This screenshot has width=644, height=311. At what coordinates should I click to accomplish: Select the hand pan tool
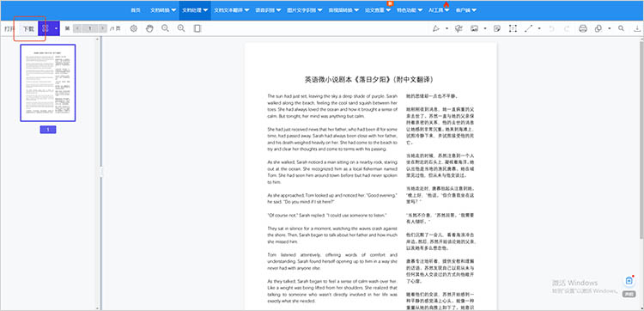(x=150, y=28)
